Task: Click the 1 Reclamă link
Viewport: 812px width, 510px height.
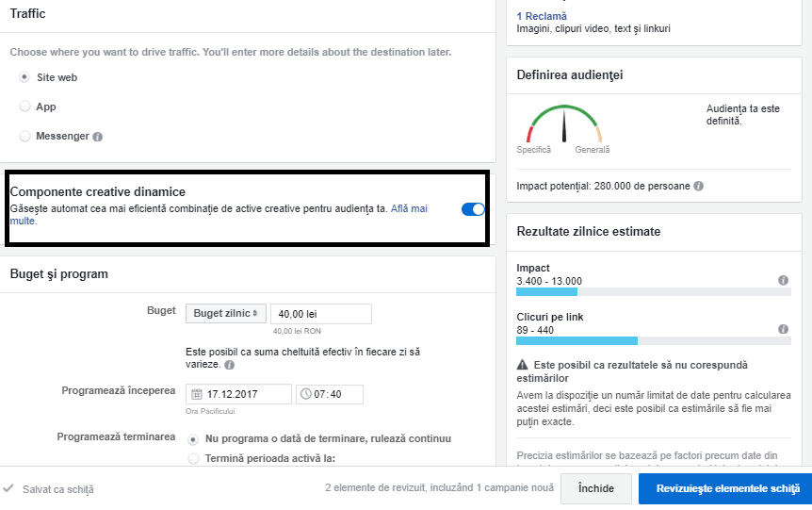Action: [x=542, y=16]
